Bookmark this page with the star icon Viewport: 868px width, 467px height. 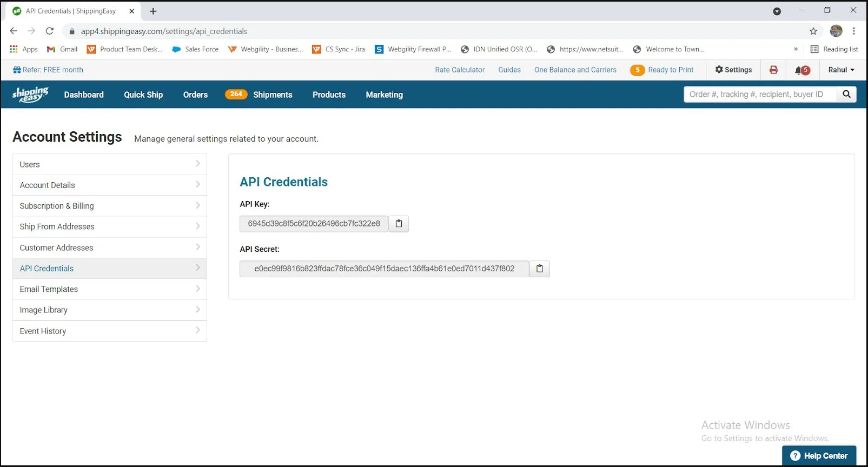click(813, 31)
